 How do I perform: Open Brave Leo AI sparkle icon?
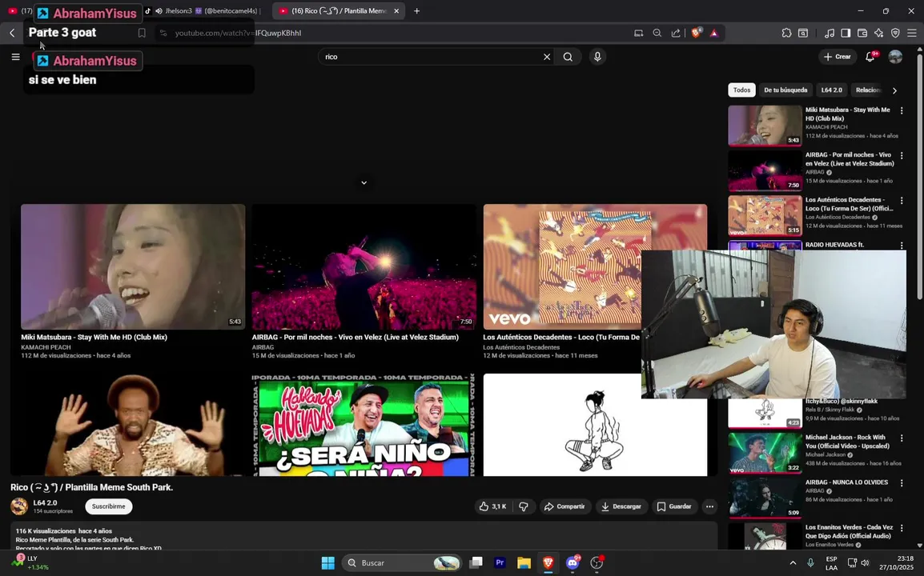coord(878,33)
